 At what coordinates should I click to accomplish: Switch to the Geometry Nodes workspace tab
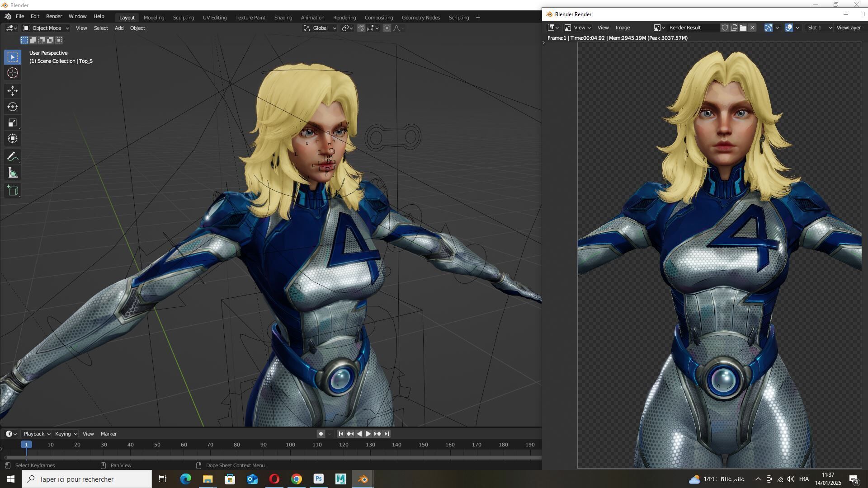tap(421, 18)
